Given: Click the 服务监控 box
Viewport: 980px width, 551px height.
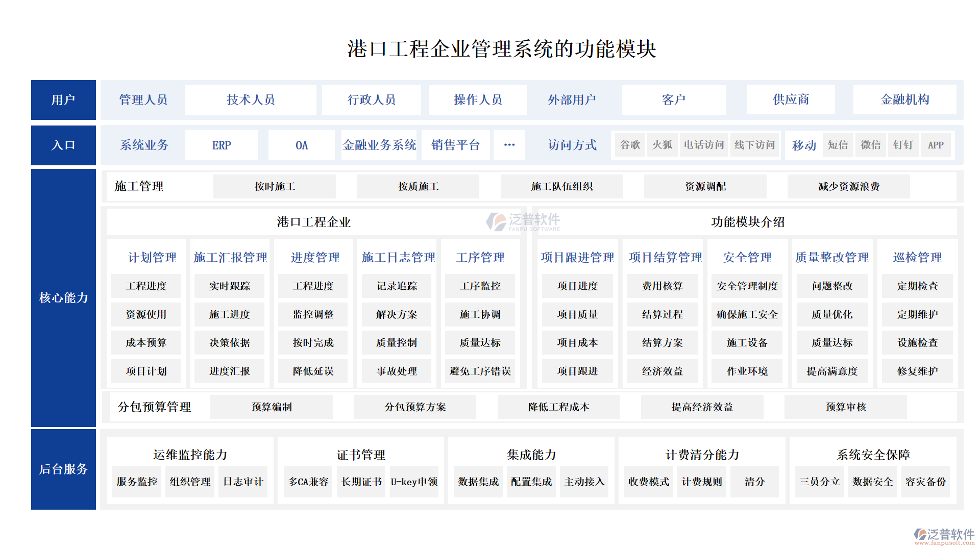Looking at the screenshot, I should point(137,482).
